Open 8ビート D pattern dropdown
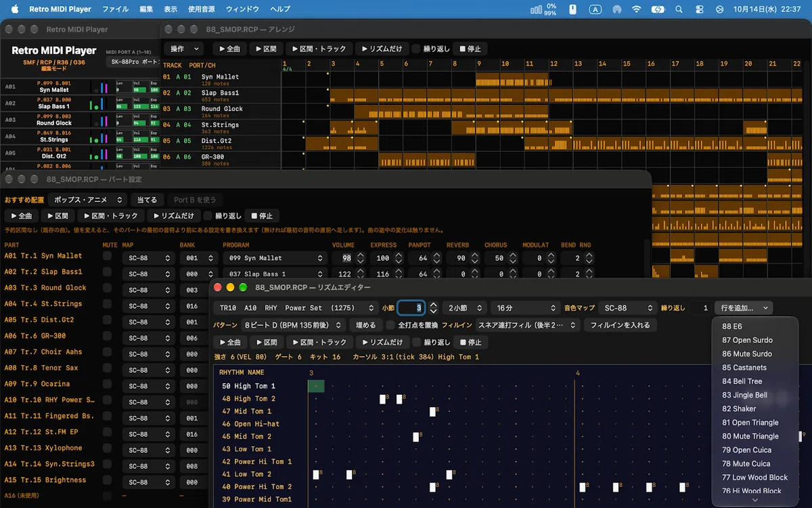This screenshot has width=812, height=508. point(294,325)
